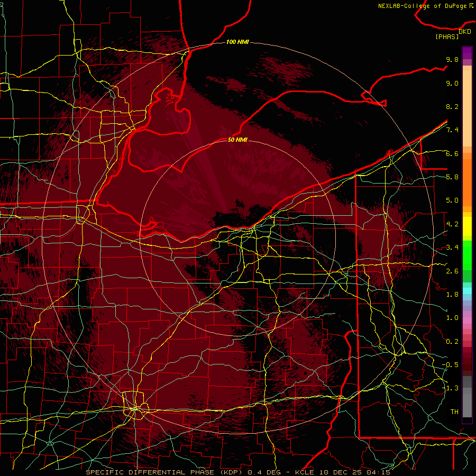Image resolution: width=476 pixels, height=476 pixels.
Task: Click the KCLE station identifier
Action: (305, 472)
